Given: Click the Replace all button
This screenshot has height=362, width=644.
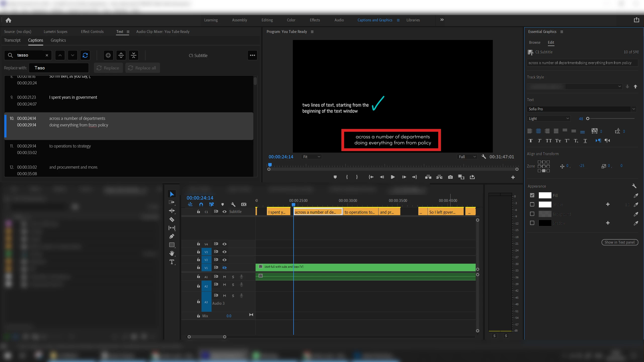Looking at the screenshot, I should pyautogui.click(x=142, y=68).
